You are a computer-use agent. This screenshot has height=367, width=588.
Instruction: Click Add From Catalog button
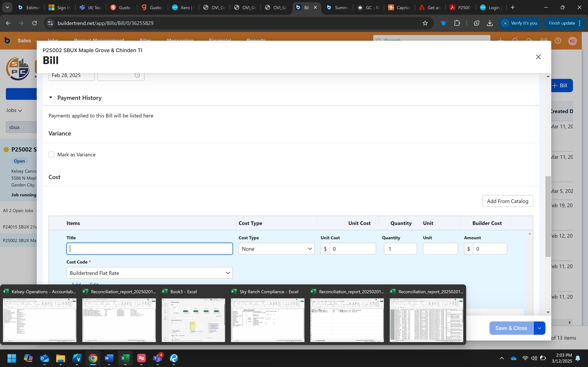[507, 201]
